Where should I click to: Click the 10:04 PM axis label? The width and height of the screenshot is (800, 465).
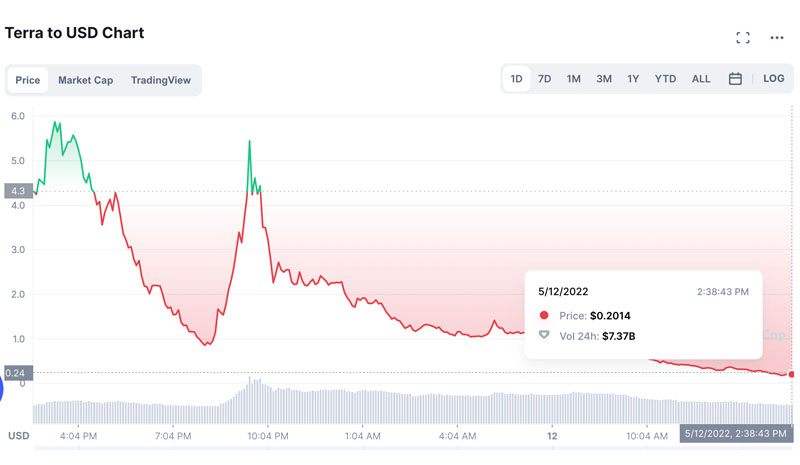point(268,436)
